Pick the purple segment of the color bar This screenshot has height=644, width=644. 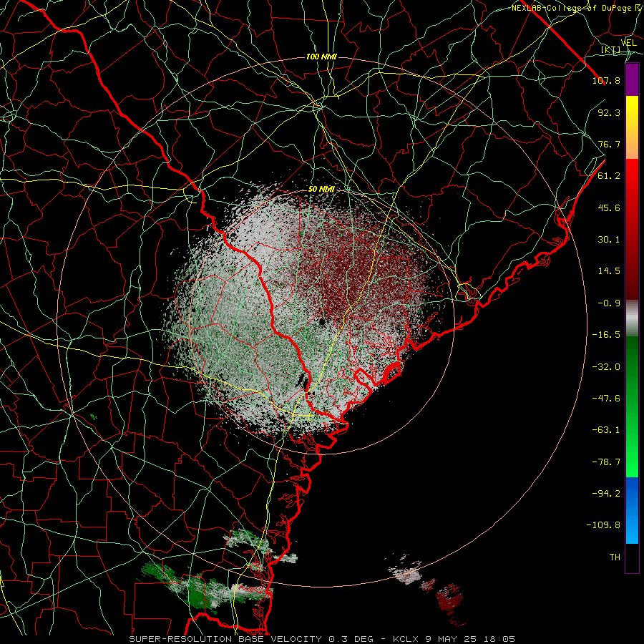tap(632, 80)
